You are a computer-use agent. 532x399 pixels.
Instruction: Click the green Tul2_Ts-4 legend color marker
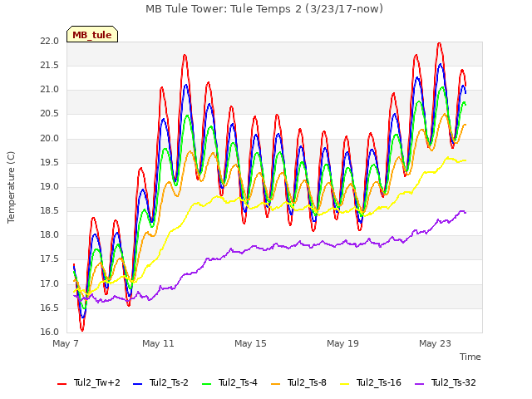point(206,384)
